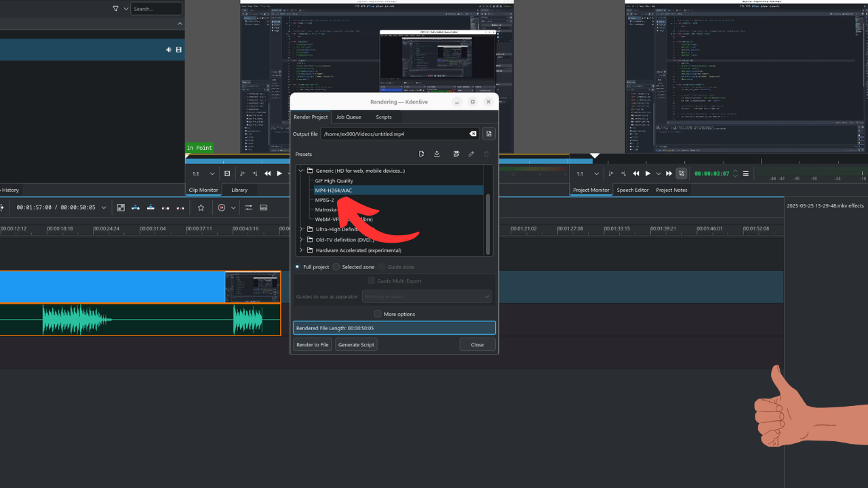Toggle crop/zone icon in Project Monitor
Image resolution: width=868 pixels, height=488 pixels.
[x=682, y=174]
